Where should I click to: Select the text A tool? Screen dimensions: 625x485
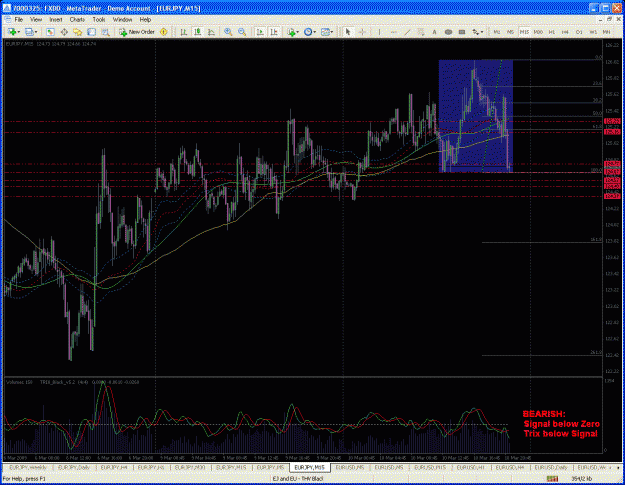pyautogui.click(x=434, y=32)
